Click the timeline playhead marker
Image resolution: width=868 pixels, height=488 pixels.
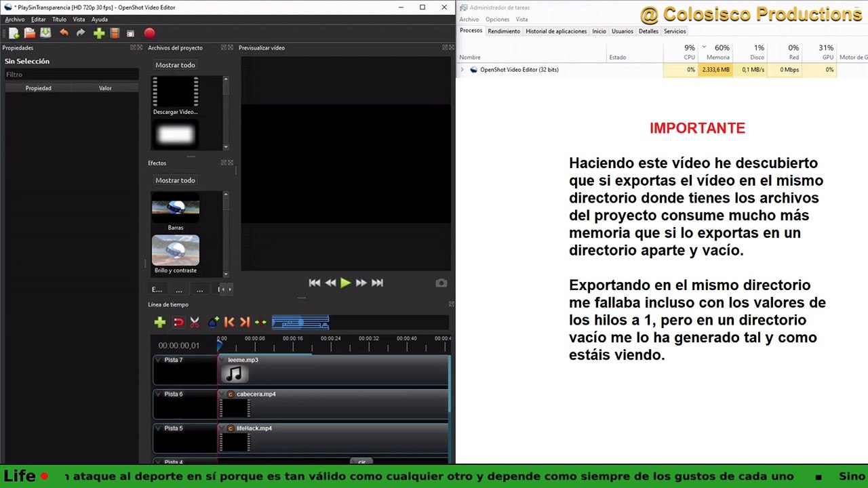tap(219, 345)
